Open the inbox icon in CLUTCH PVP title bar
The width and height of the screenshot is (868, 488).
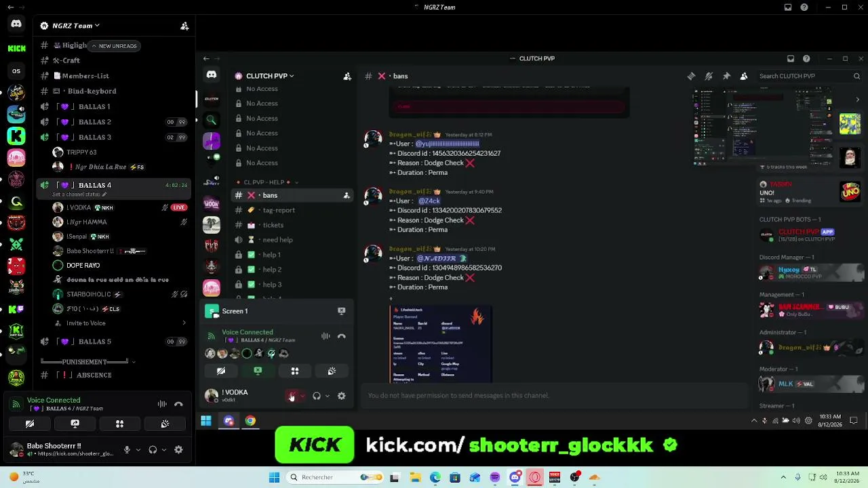(x=791, y=59)
